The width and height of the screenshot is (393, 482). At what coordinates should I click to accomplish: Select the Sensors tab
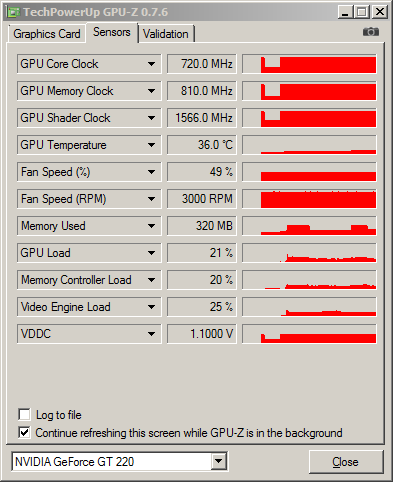point(112,32)
